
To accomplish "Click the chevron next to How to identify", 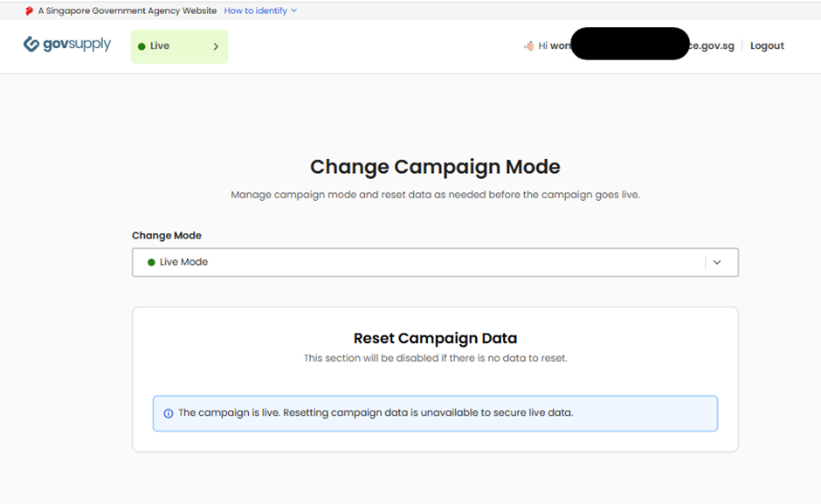I will [x=293, y=10].
